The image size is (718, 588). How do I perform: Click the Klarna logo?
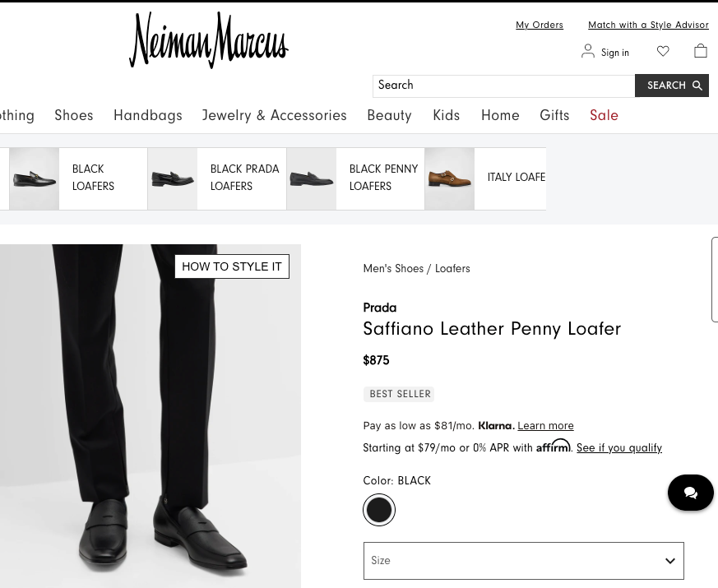click(495, 426)
